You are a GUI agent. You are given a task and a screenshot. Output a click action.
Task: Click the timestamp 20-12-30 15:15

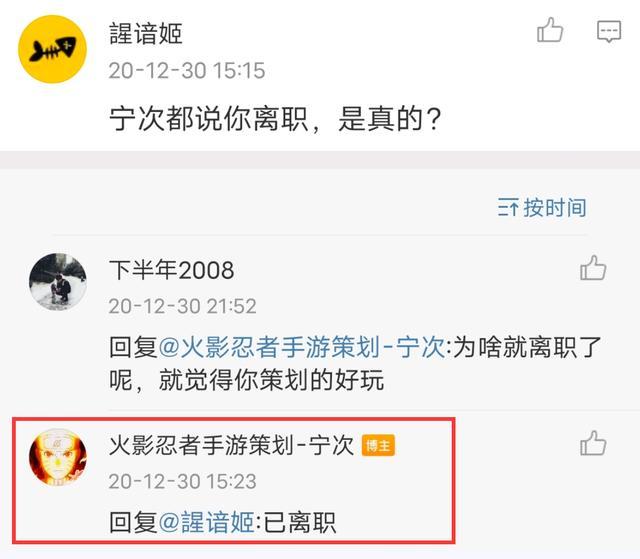click(x=187, y=71)
